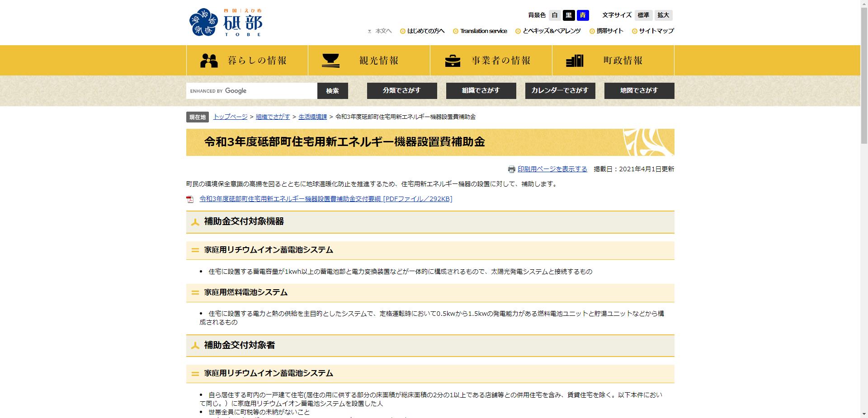Open the とべキッズ&ペアレンツ menu item

click(x=552, y=31)
